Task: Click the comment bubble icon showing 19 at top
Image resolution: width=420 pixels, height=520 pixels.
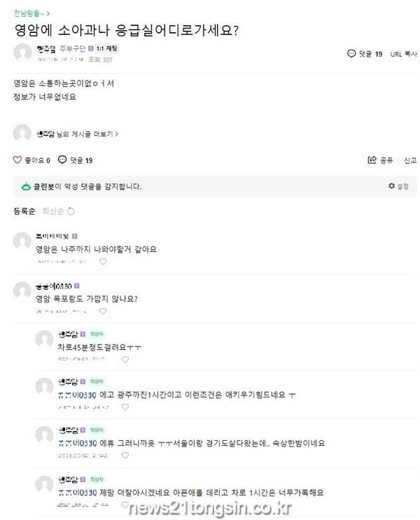Action: click(350, 54)
